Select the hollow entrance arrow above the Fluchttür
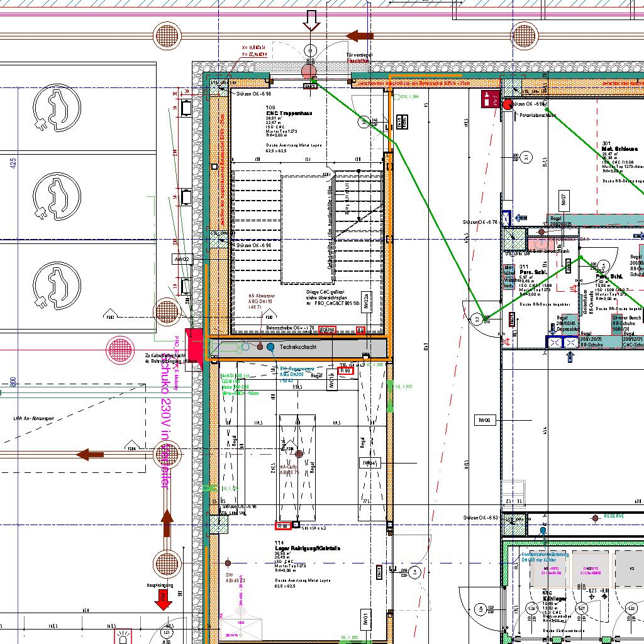Viewport: 644px width, 644px height. pos(311,21)
